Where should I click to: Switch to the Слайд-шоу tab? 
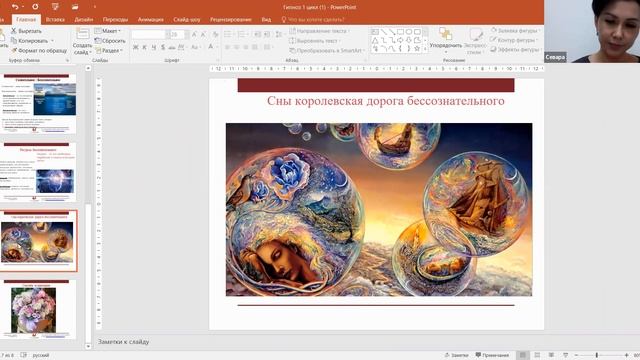coord(187,19)
